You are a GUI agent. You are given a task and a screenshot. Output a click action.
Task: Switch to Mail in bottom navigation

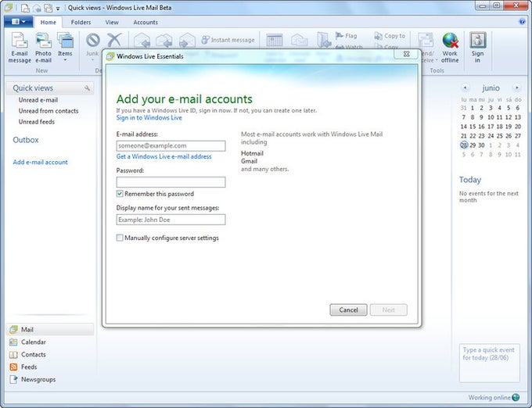[50, 329]
